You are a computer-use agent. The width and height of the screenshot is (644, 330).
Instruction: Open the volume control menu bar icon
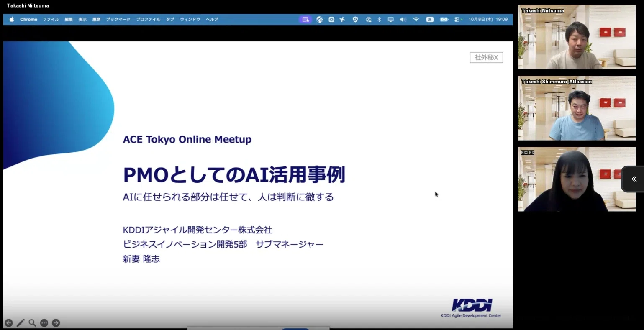403,19
